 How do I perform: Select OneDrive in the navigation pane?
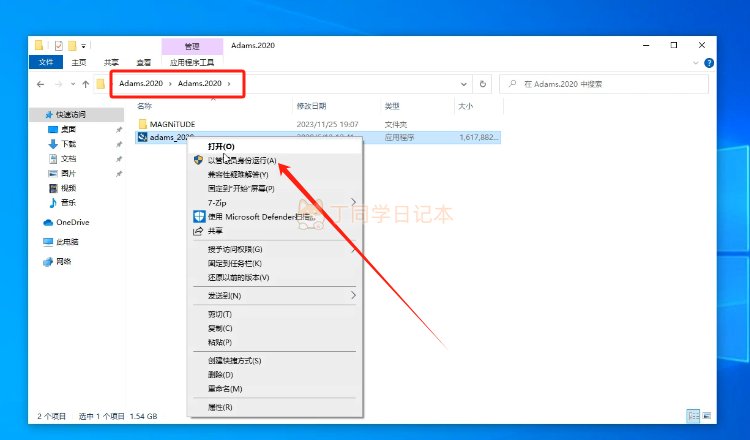(72, 222)
